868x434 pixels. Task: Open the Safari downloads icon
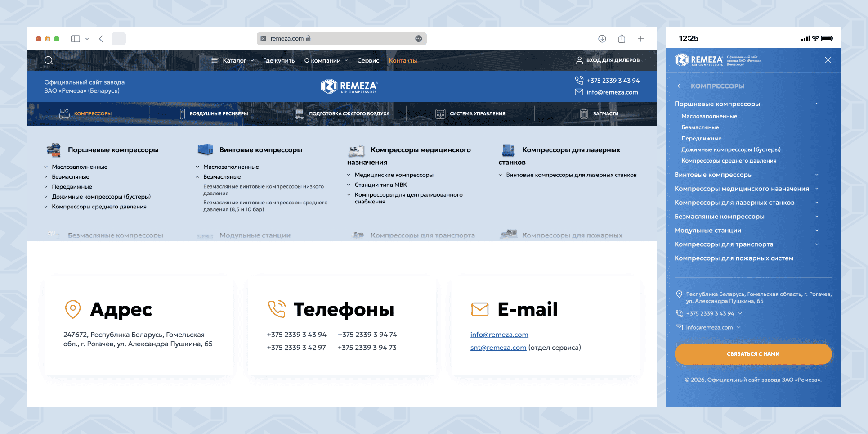[602, 39]
